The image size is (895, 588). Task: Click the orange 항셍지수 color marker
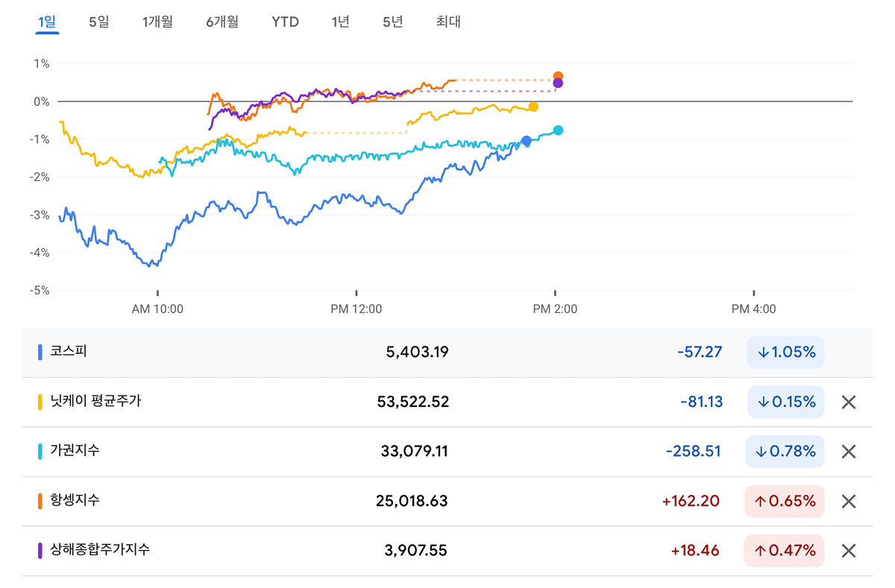[40, 501]
